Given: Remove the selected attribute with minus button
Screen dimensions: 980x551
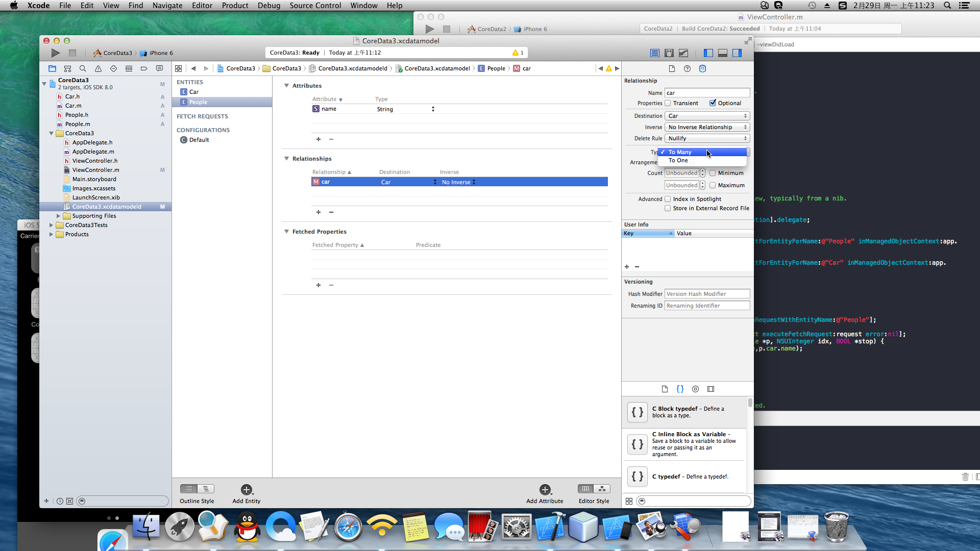Looking at the screenshot, I should click(331, 139).
